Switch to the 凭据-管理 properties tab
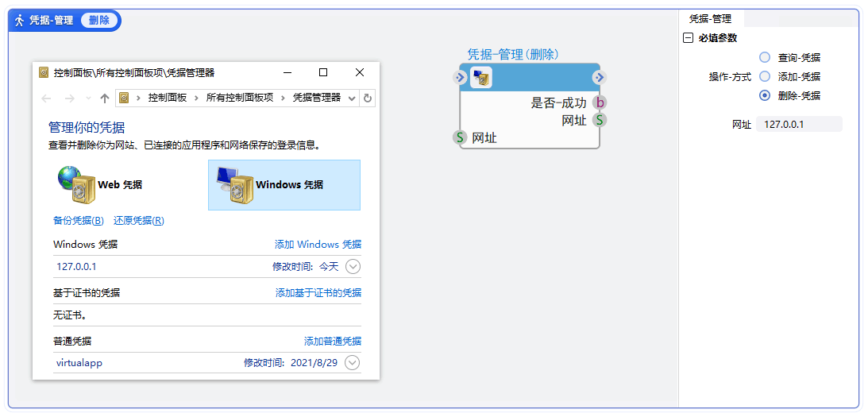The image size is (868, 417). [x=711, y=19]
